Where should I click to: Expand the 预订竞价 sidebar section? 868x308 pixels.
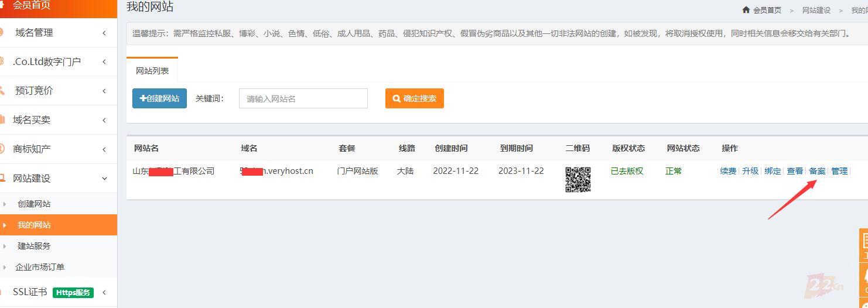[58, 91]
